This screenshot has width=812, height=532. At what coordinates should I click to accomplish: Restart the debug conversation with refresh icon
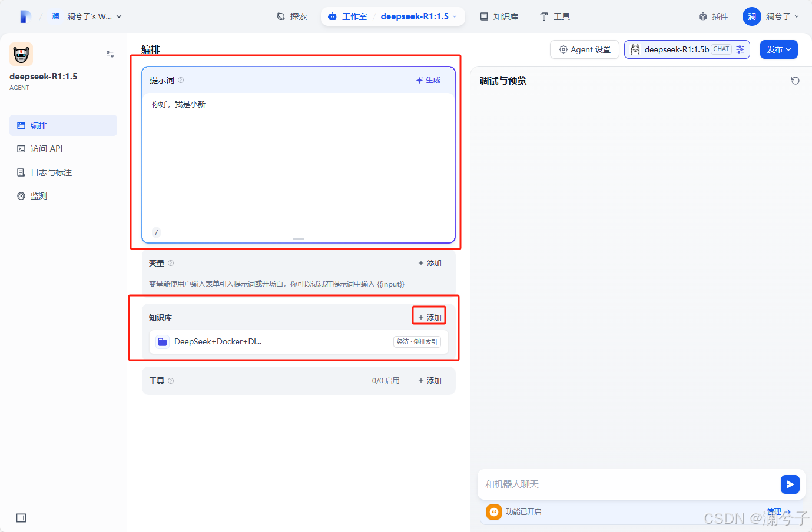[795, 81]
